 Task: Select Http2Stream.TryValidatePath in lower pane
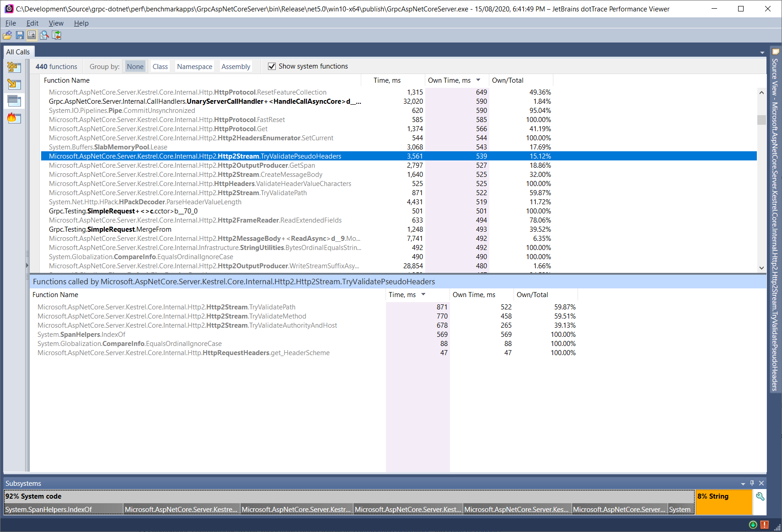coord(398,307)
